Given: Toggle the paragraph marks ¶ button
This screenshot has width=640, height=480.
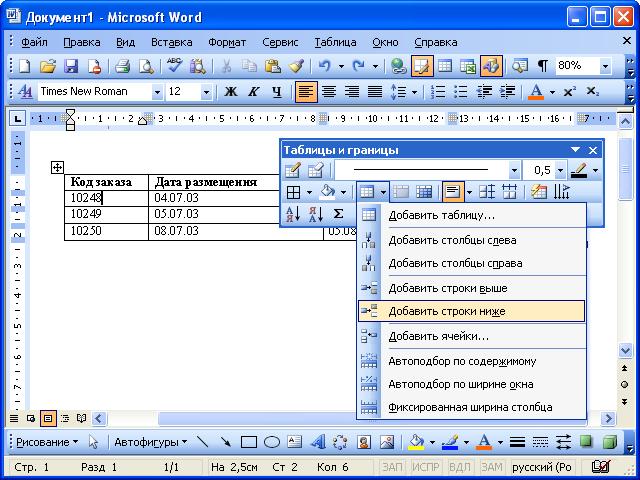Looking at the screenshot, I should 542,66.
